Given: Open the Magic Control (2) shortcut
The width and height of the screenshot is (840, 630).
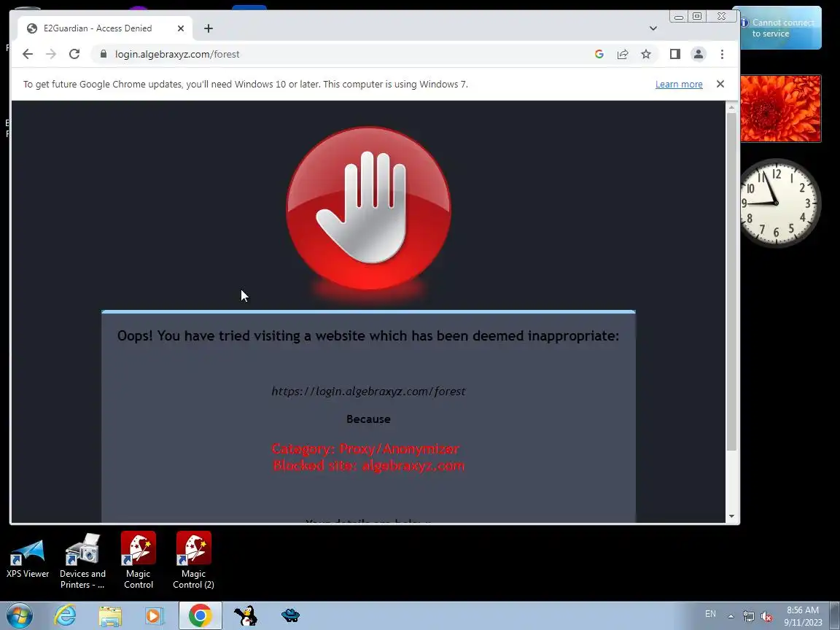Looking at the screenshot, I should click(x=193, y=561).
